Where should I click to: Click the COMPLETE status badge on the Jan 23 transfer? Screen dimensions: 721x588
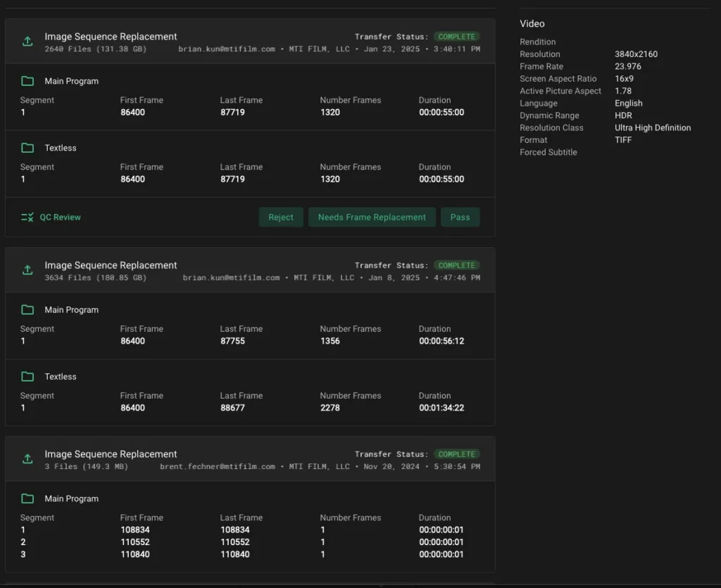coord(456,37)
